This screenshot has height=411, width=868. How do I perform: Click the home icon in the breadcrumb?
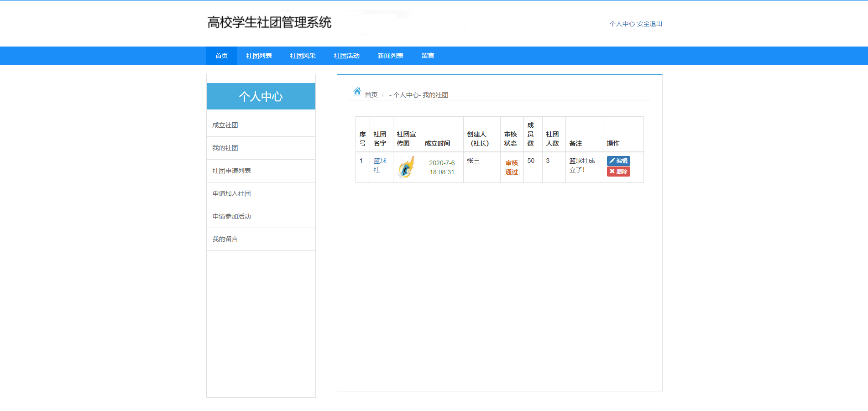(x=357, y=91)
